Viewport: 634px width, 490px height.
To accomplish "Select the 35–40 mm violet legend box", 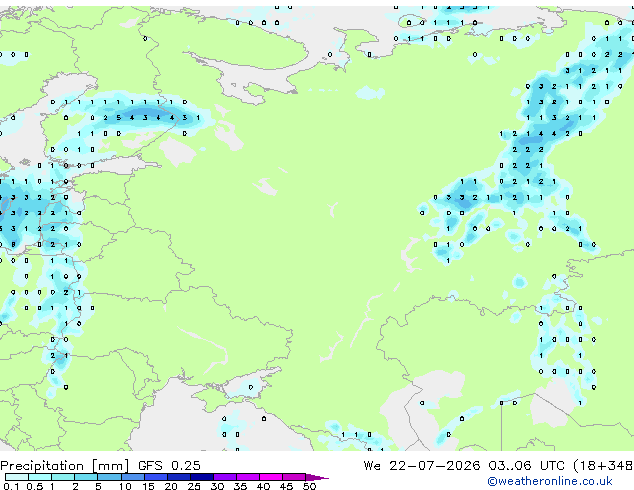I will pyautogui.click(x=247, y=477).
